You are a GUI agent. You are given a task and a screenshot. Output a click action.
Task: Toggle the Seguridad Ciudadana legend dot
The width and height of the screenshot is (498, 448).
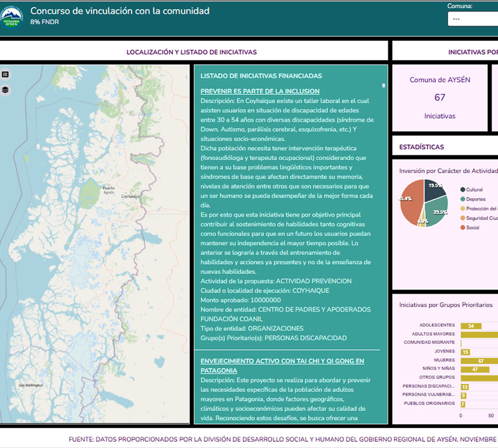(463, 218)
